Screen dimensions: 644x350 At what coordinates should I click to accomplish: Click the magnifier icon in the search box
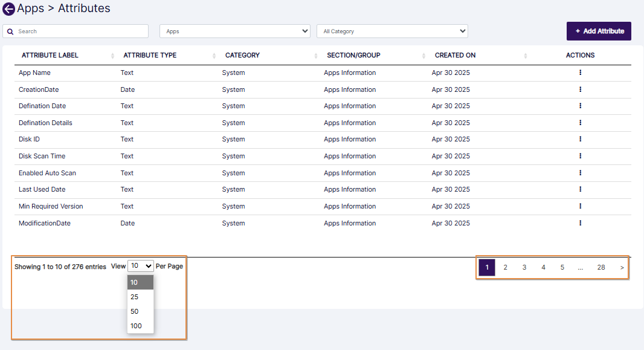pos(10,31)
